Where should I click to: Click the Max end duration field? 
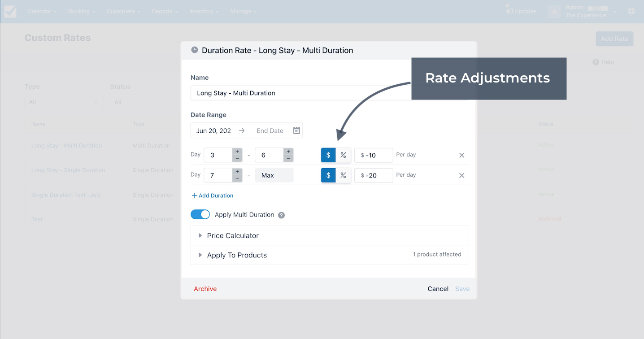pos(274,175)
